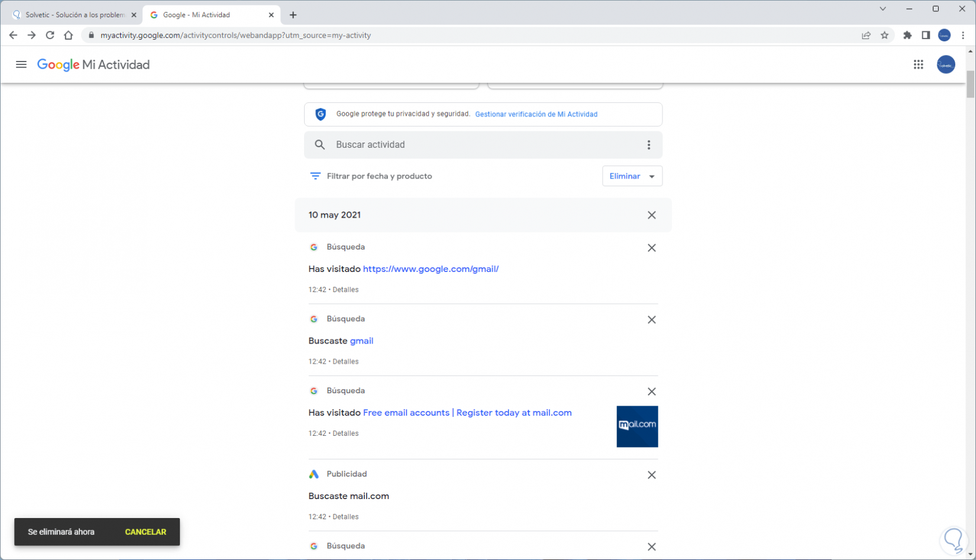The height and width of the screenshot is (560, 976).
Task: Click the '10 may 2021' date header
Action: pos(334,215)
